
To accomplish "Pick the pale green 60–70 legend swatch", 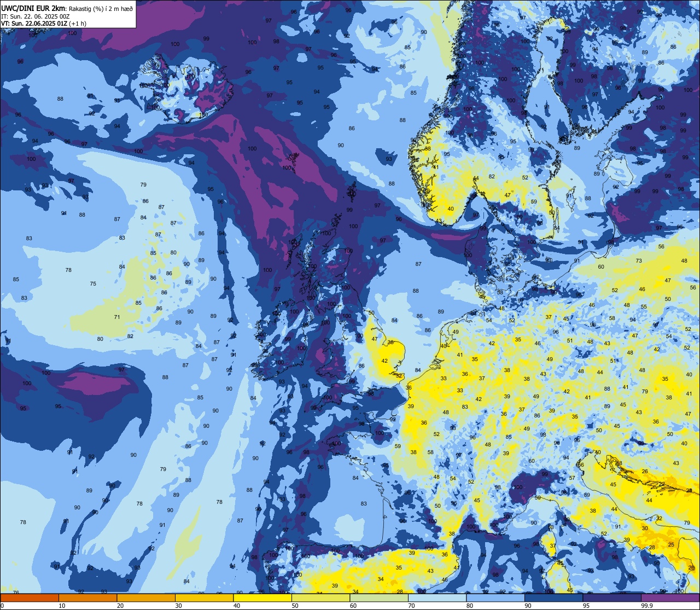I will [x=379, y=597].
